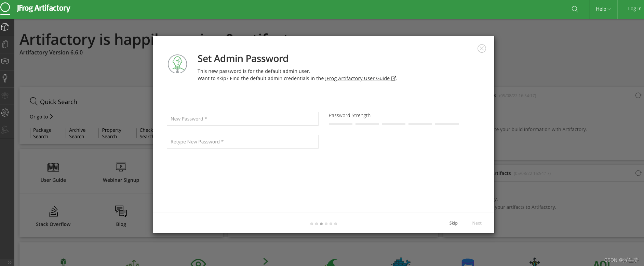Image resolution: width=644 pixels, height=266 pixels.
Task: Click the Stack Overflow icon
Action: pos(53,211)
